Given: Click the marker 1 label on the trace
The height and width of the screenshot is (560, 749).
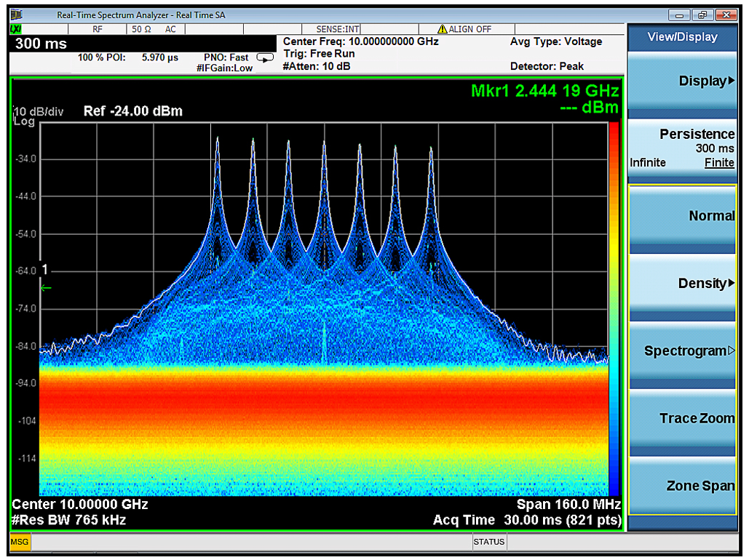Looking at the screenshot, I should pyautogui.click(x=45, y=271).
